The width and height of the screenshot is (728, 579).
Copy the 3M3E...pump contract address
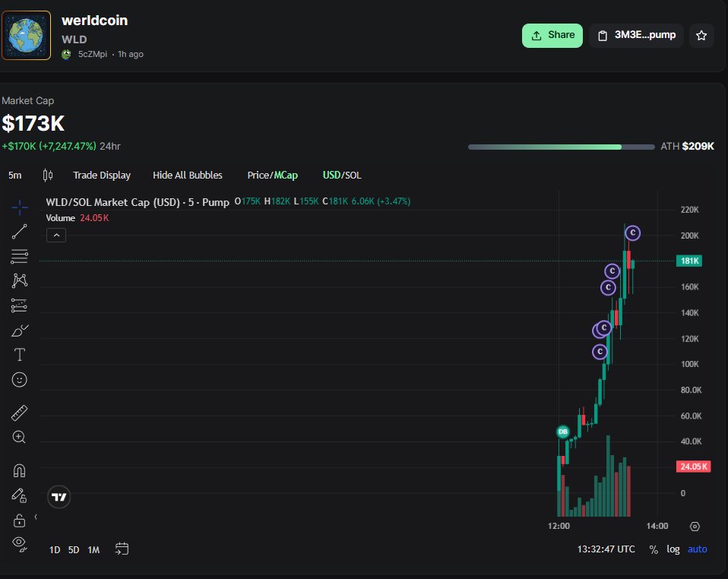(x=636, y=35)
